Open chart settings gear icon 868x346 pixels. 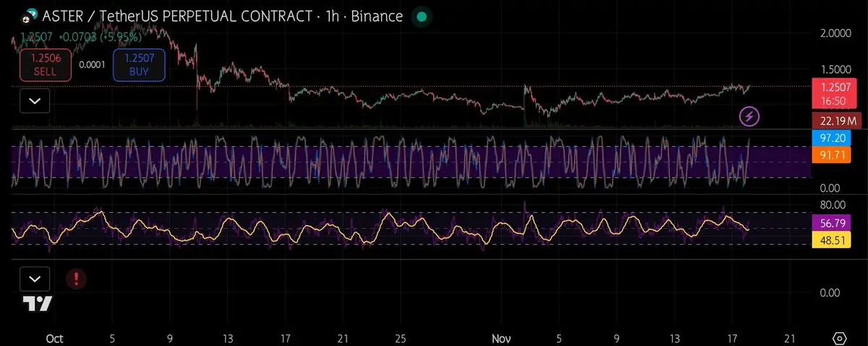[x=840, y=338]
